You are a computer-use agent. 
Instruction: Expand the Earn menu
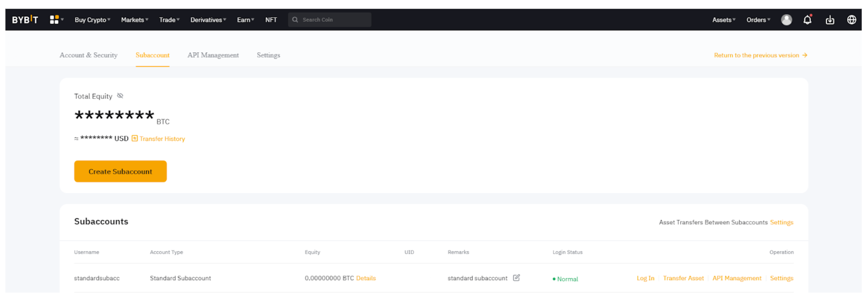[x=246, y=20]
